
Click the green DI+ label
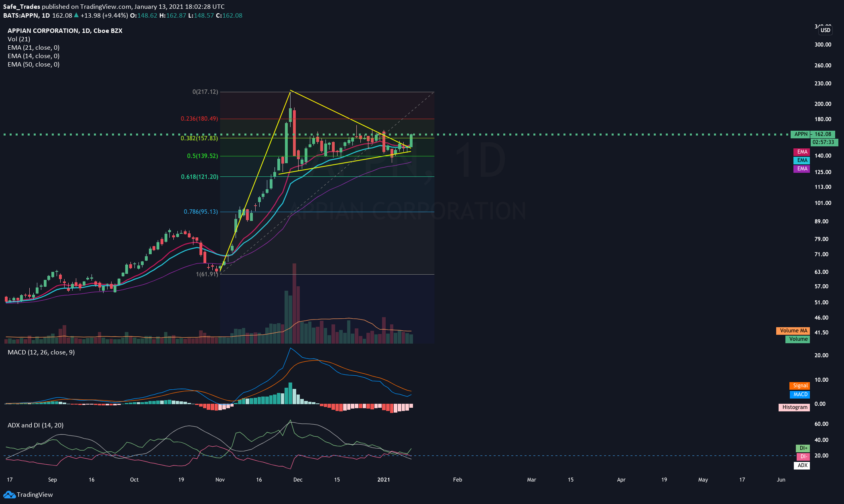[803, 448]
